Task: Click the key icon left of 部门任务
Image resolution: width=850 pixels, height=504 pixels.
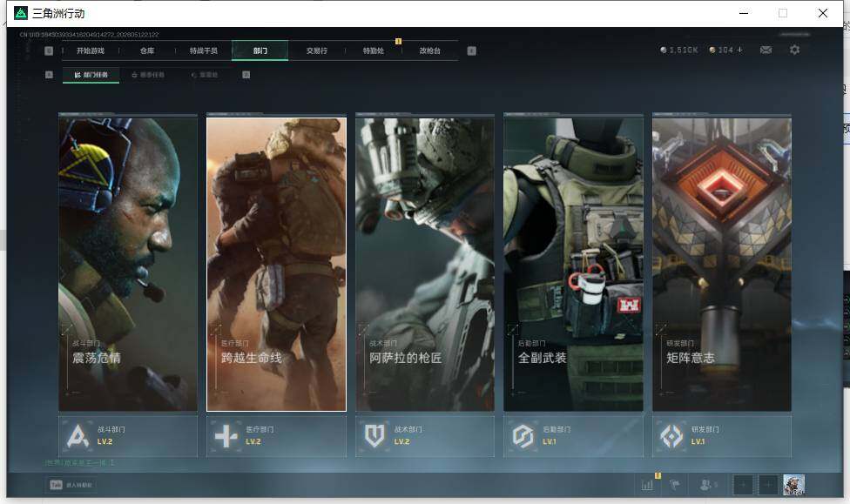Action: [49, 75]
